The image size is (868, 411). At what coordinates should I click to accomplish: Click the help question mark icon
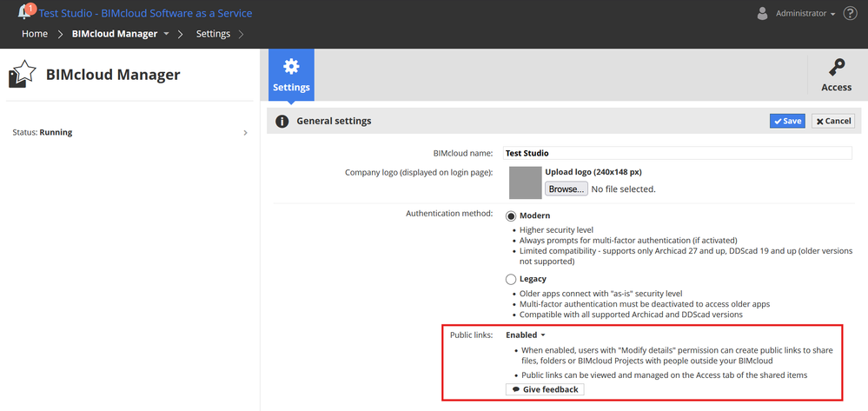point(850,13)
